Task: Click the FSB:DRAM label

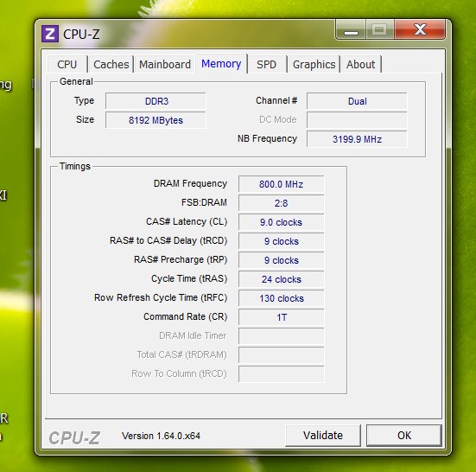Action: [x=204, y=202]
